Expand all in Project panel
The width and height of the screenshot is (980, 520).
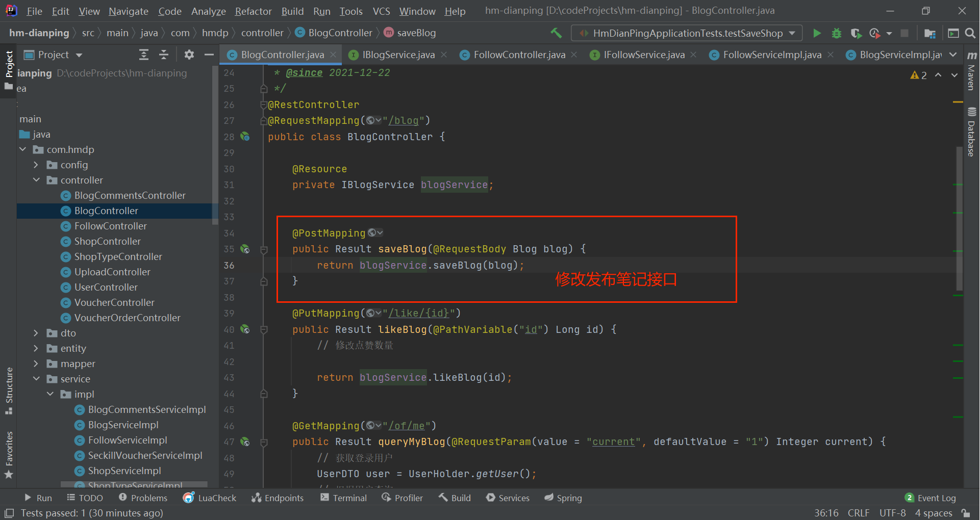[144, 55]
